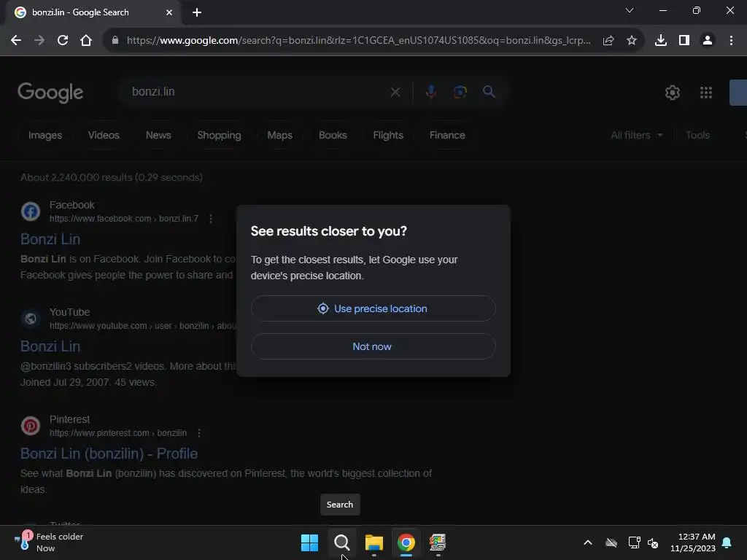Show hidden system tray icons

588,542
